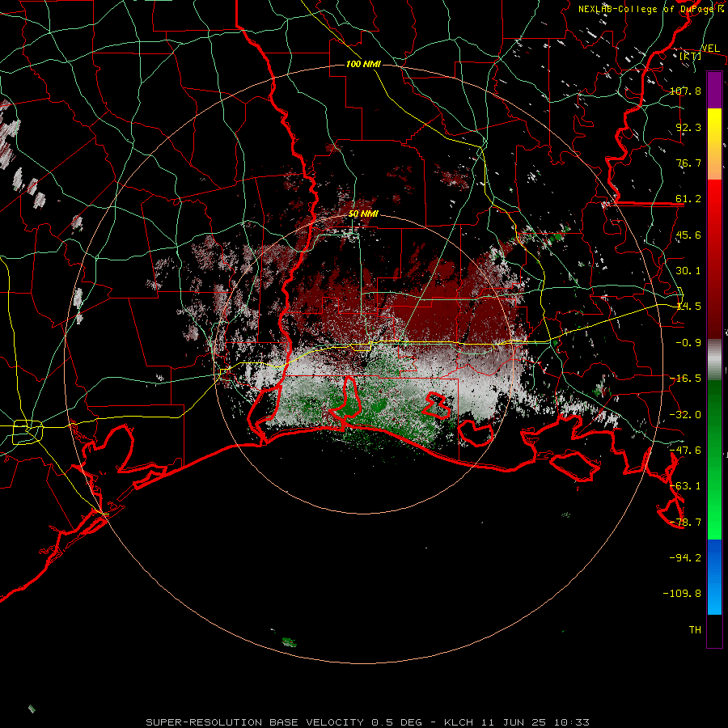Click the 14.5 scale value

(x=688, y=307)
